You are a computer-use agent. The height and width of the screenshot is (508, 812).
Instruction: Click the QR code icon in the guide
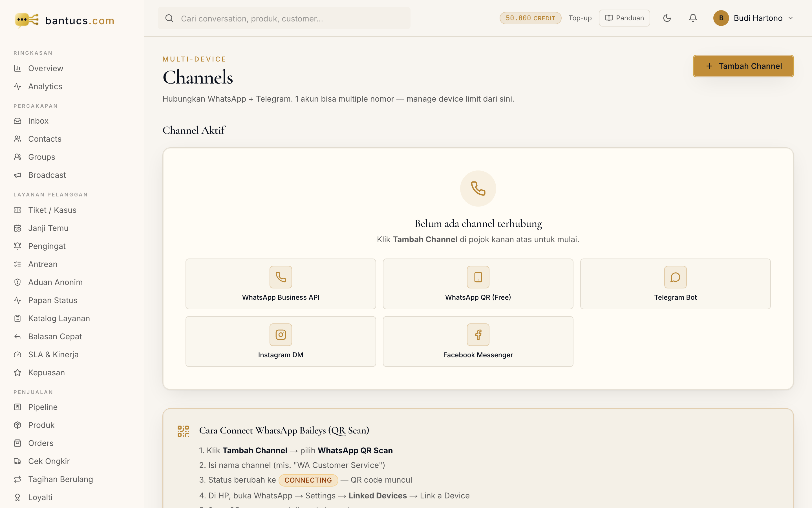click(x=183, y=431)
